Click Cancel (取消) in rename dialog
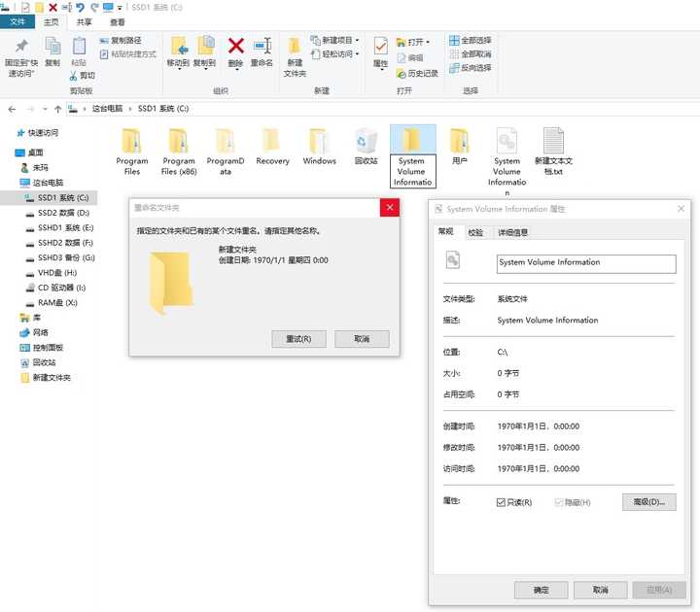This screenshot has width=700, height=612. [362, 339]
